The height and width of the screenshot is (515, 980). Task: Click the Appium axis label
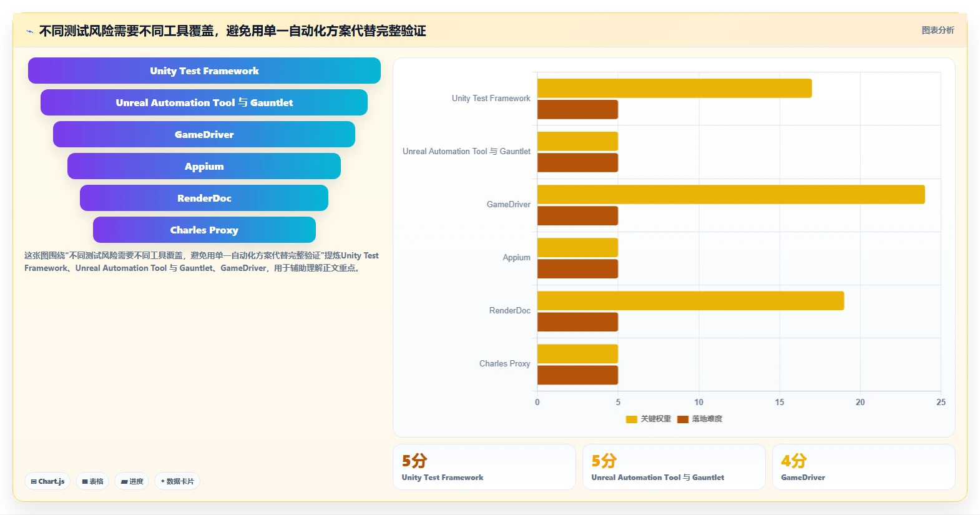(516, 258)
